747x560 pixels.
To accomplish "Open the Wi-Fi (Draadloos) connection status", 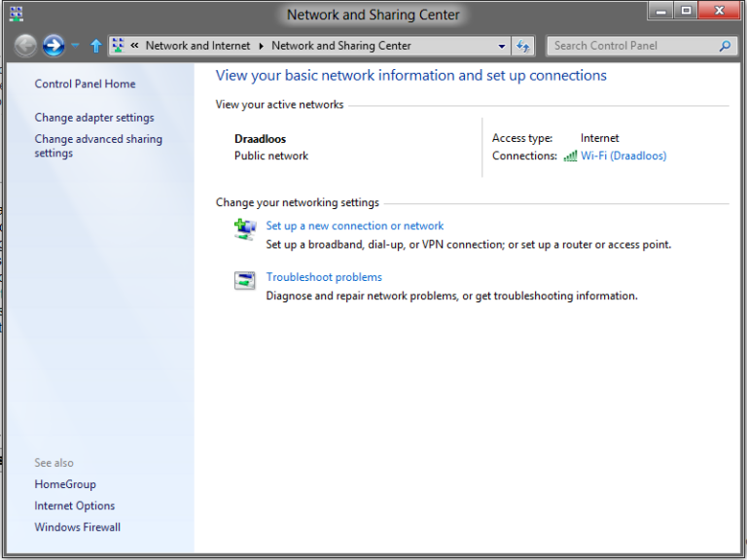I will pyautogui.click(x=623, y=156).
